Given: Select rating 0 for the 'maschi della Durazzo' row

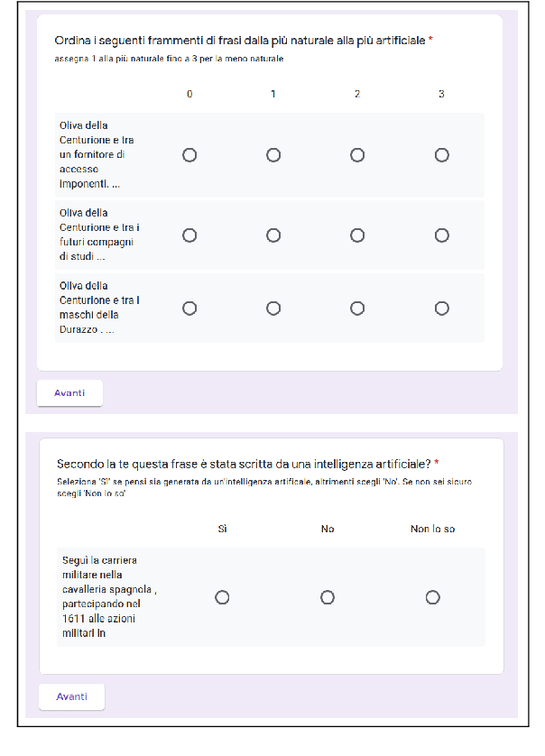Looking at the screenshot, I should pyautogui.click(x=189, y=308).
